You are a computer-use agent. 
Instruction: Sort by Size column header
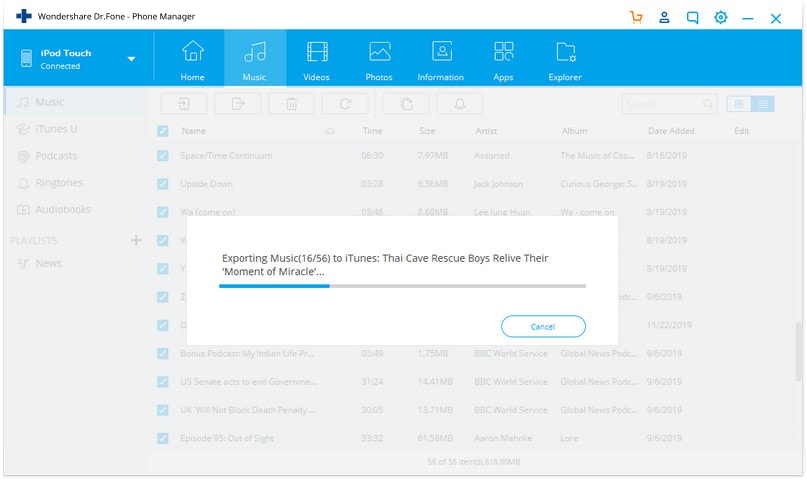tap(427, 131)
